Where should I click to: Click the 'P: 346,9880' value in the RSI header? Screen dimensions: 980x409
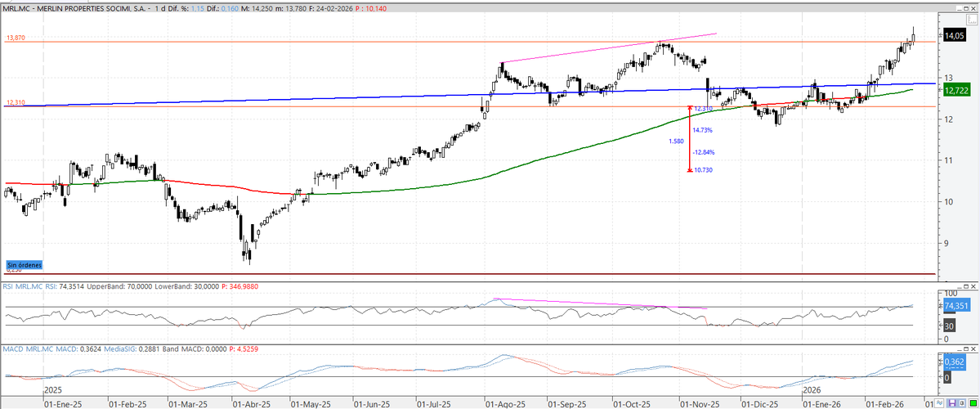[240, 286]
